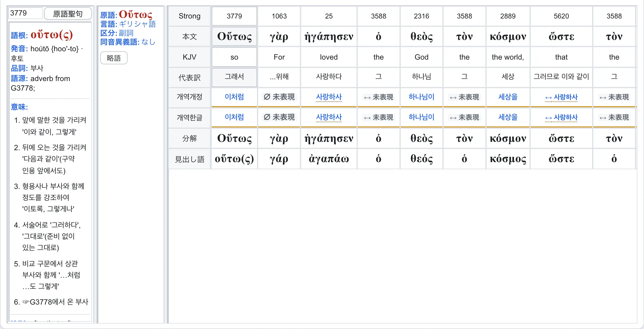The image size is (644, 329).
Task: Click the 原語聖句 button
Action: tap(68, 14)
